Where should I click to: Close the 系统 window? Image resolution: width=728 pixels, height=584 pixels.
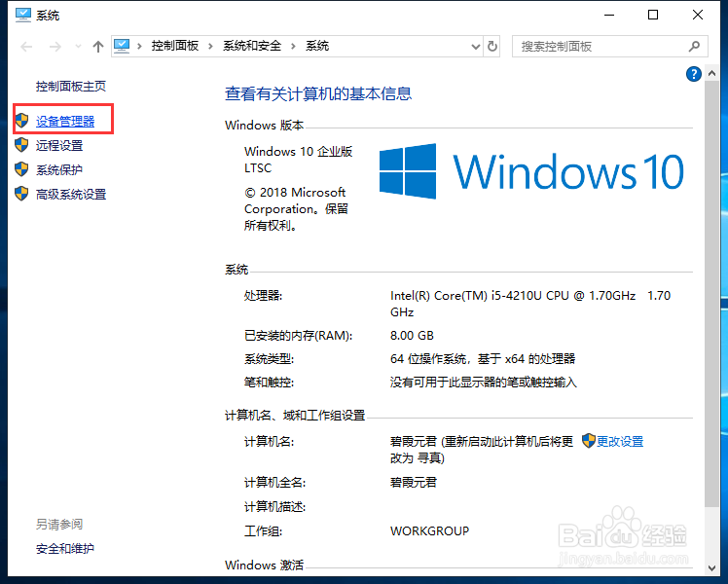[x=698, y=15]
